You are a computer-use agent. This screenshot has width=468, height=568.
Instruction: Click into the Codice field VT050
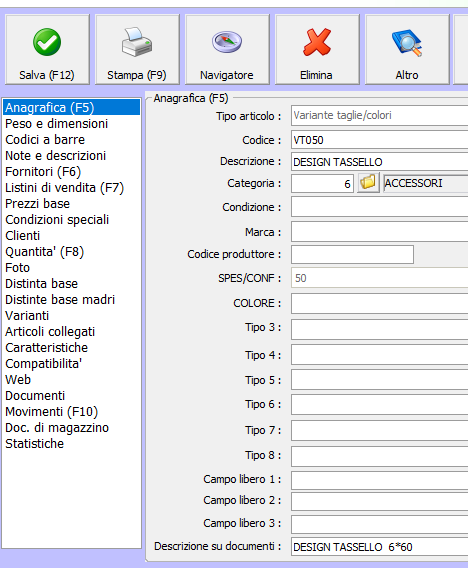coord(380,140)
